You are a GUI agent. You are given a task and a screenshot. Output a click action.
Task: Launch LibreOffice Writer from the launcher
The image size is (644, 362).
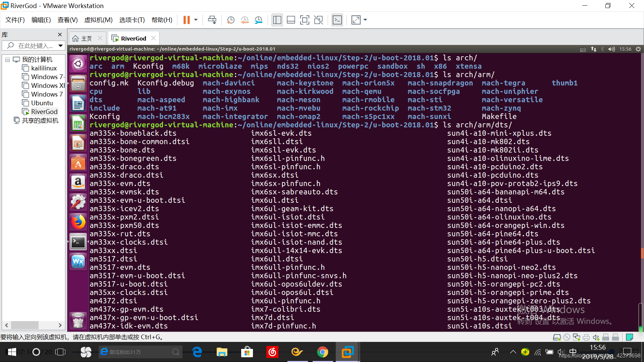click(78, 103)
